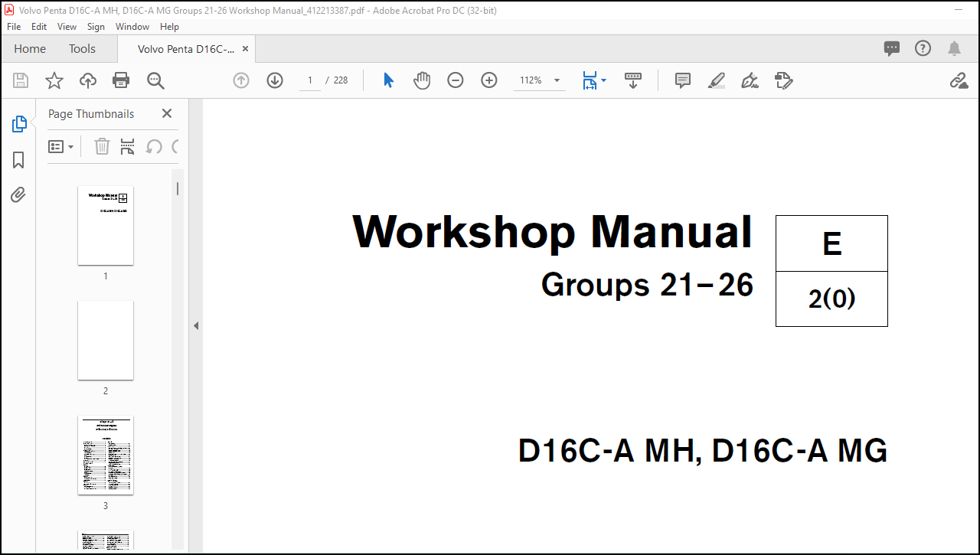
Task: Click the 2(0) box on page
Action: [831, 299]
